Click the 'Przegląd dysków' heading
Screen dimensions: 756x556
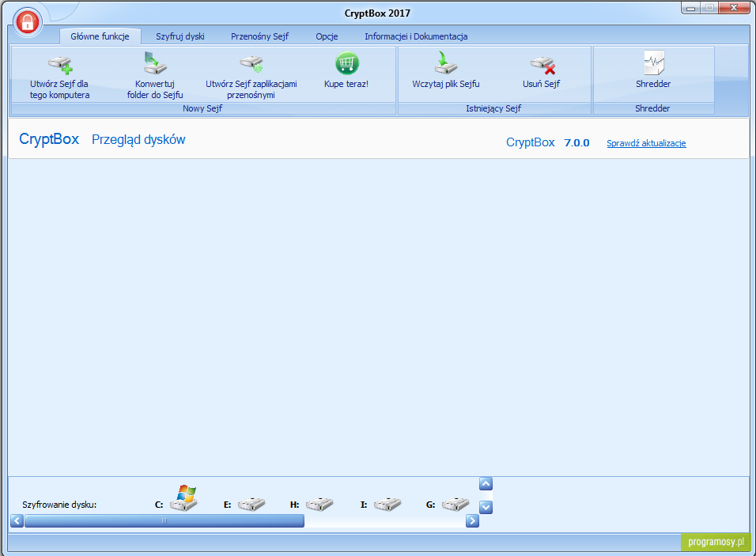point(138,140)
